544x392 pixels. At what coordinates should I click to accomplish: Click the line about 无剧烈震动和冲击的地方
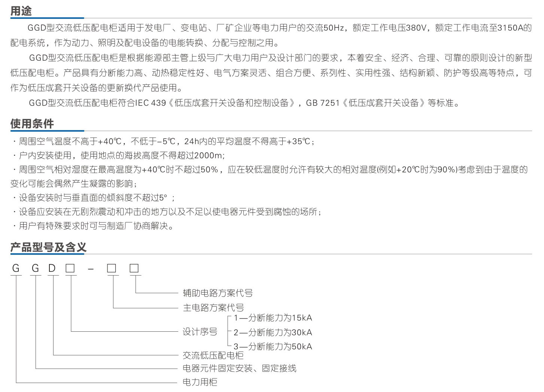(x=167, y=212)
